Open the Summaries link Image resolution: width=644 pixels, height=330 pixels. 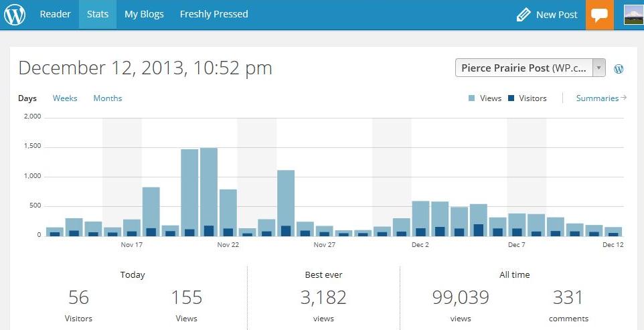click(597, 98)
